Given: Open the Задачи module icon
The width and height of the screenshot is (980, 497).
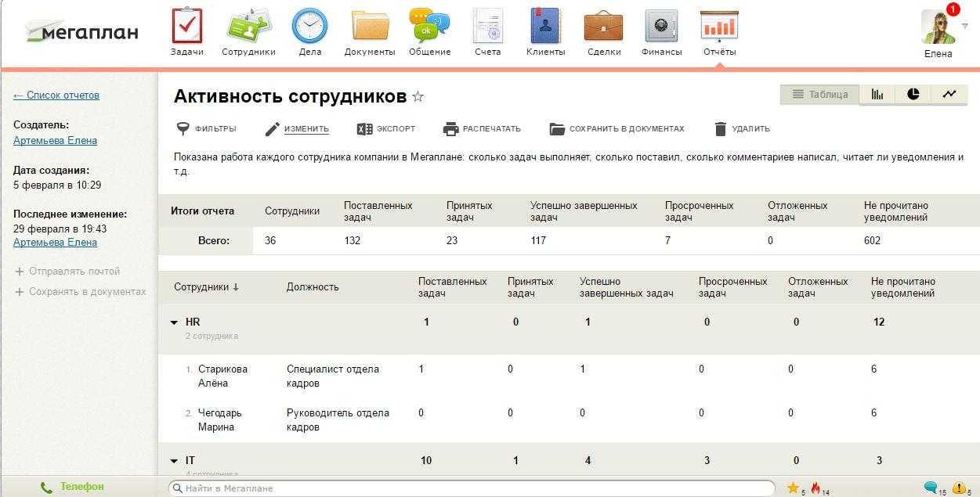Looking at the screenshot, I should [186, 27].
